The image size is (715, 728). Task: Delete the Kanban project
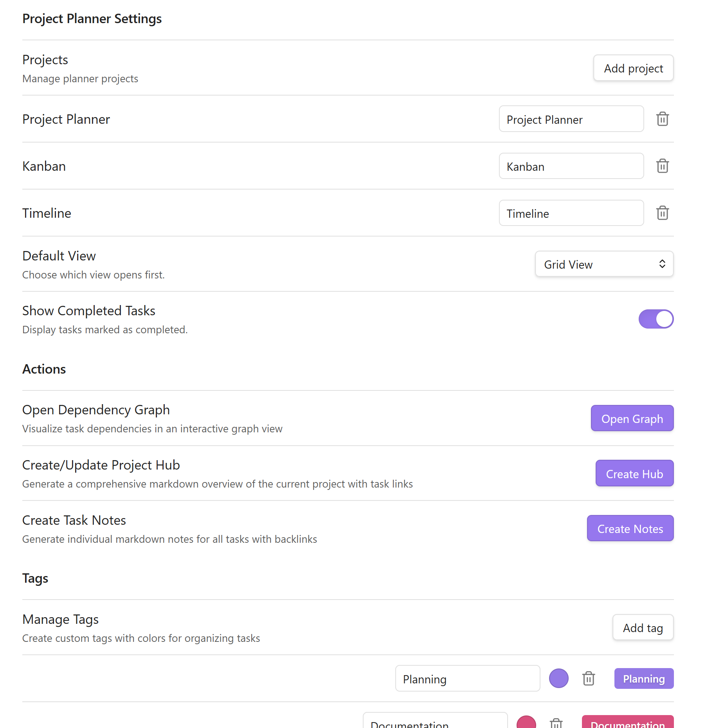click(x=662, y=166)
